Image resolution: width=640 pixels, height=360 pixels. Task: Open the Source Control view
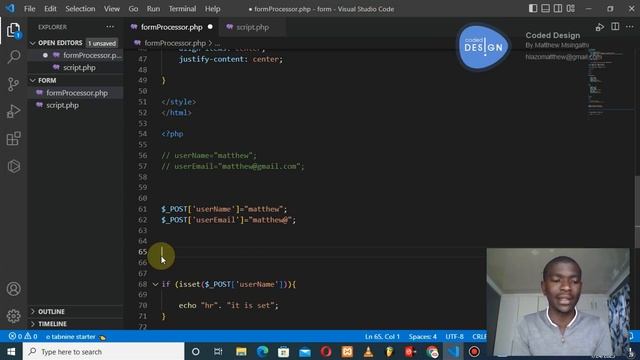click(x=13, y=84)
